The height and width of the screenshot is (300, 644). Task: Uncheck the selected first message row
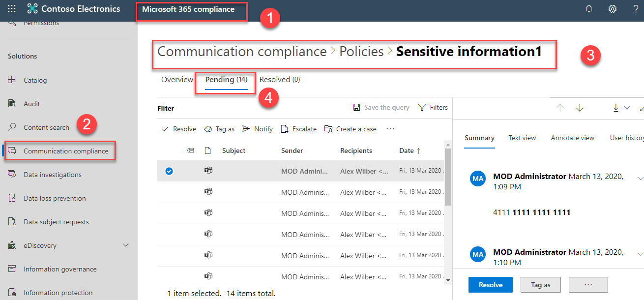click(x=169, y=171)
